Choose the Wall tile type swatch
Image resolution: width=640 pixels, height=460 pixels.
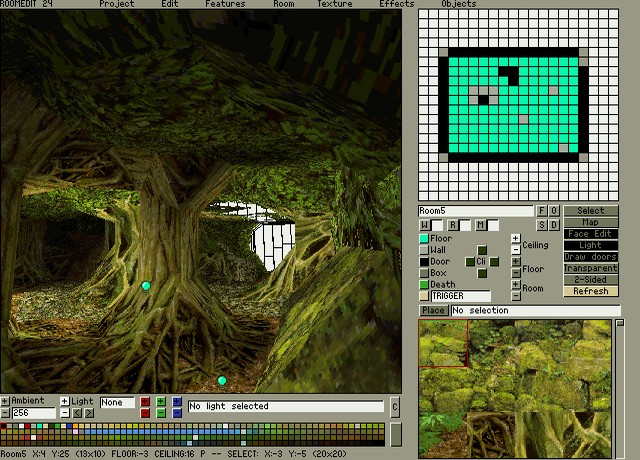tap(424, 250)
